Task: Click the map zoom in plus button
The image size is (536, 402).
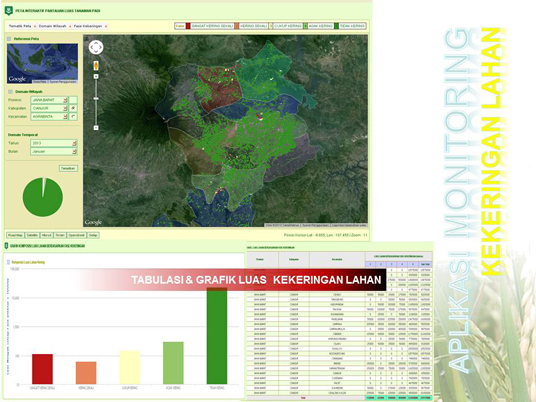Action: click(x=96, y=77)
